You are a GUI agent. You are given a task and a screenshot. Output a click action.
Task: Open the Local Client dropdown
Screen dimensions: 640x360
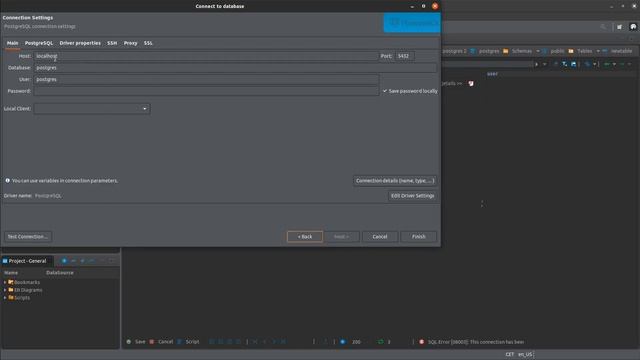tap(92, 109)
